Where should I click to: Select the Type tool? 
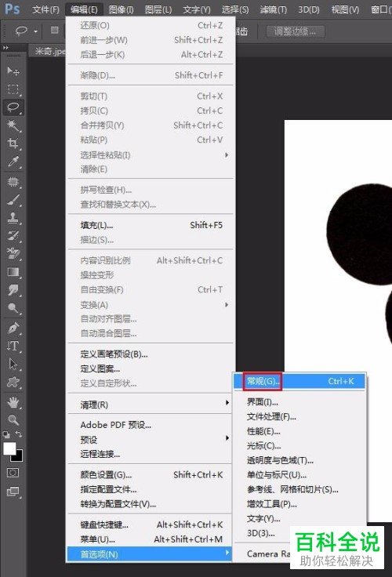tap(13, 346)
